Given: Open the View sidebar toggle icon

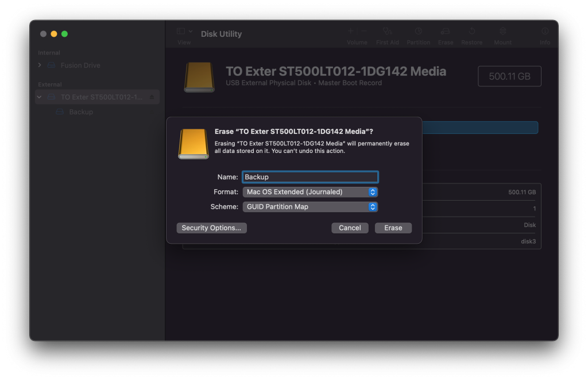Looking at the screenshot, I should [181, 31].
